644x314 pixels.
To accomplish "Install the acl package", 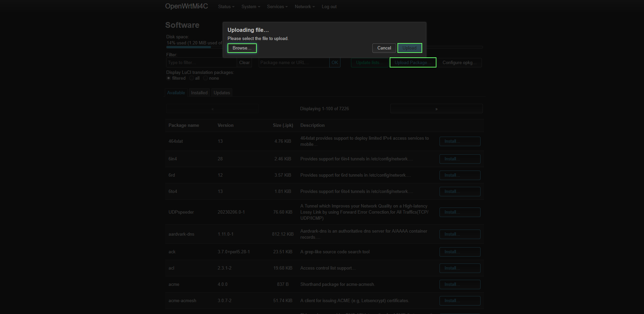I will click(460, 268).
